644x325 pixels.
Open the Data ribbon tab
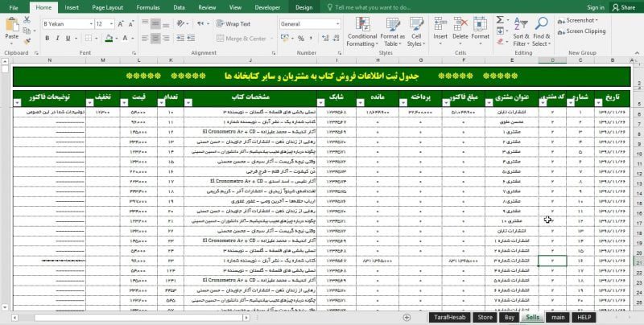(x=179, y=7)
